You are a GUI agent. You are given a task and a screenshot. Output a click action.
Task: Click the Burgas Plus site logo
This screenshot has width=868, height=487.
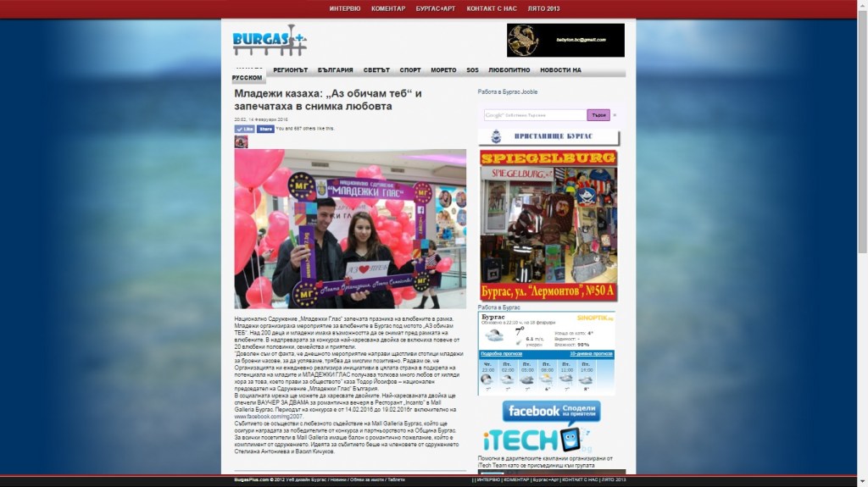tap(269, 40)
